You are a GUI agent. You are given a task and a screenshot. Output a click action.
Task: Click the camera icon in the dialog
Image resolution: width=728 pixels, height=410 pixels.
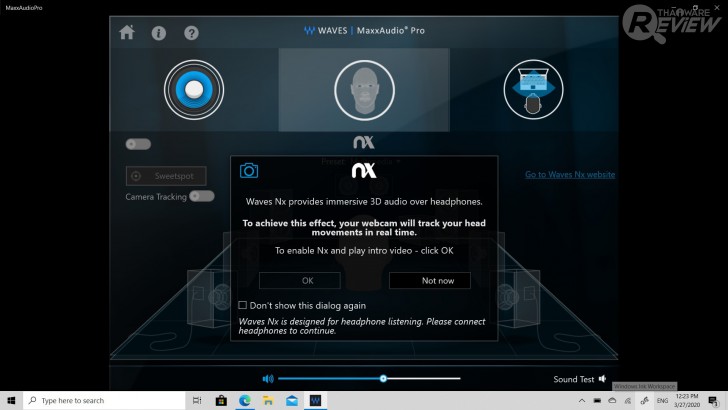[249, 170]
